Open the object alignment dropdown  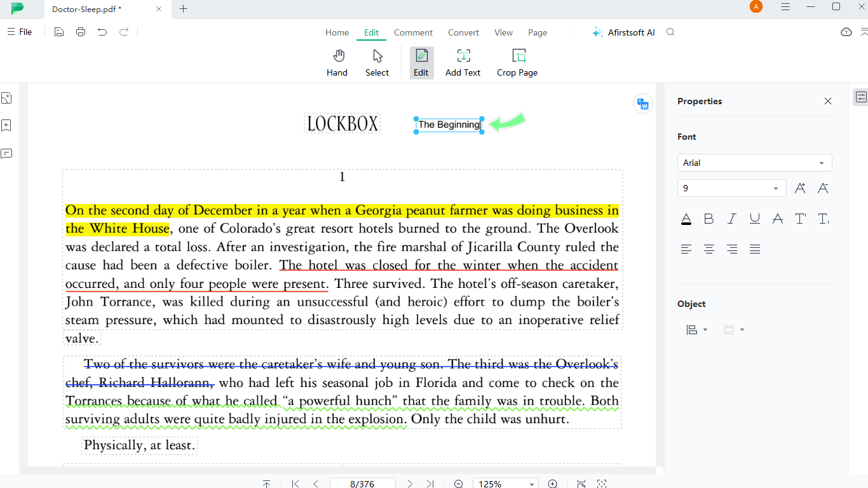696,330
